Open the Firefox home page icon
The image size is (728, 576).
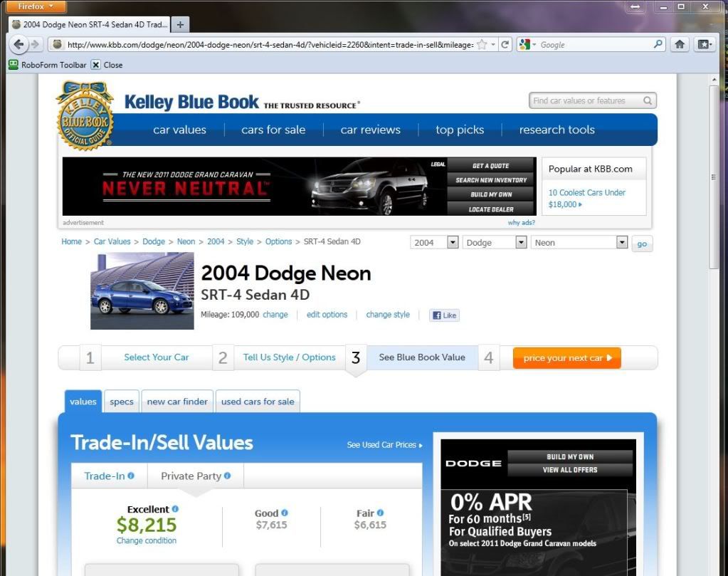click(680, 45)
